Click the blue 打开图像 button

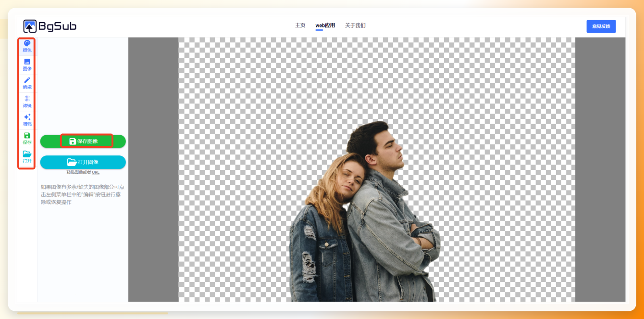[83, 162]
